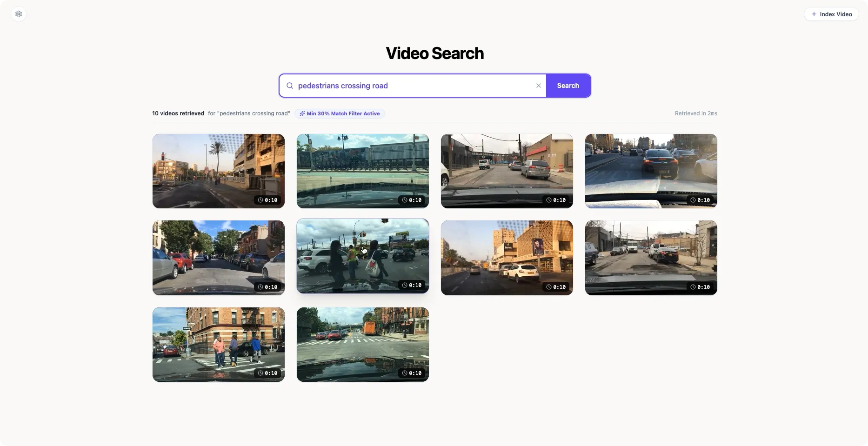
Task: Click the '10 videos retrieved' text
Action: (x=178, y=113)
